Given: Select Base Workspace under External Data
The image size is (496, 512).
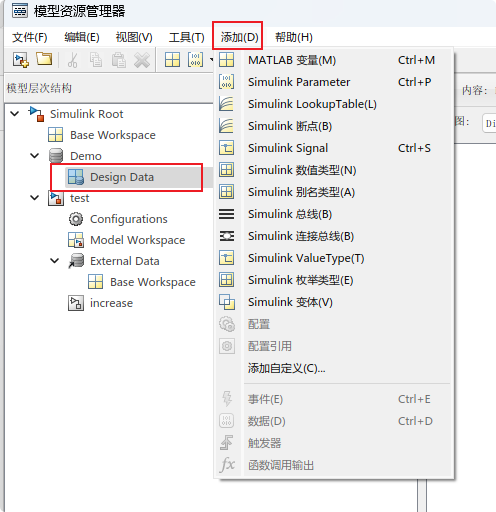Looking at the screenshot, I should (153, 282).
